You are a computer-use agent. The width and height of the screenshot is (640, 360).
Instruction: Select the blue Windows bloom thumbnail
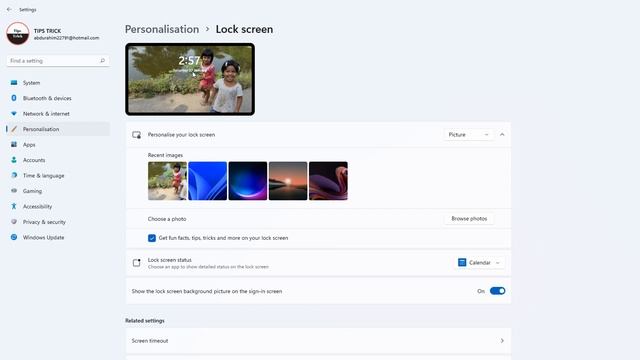(207, 181)
